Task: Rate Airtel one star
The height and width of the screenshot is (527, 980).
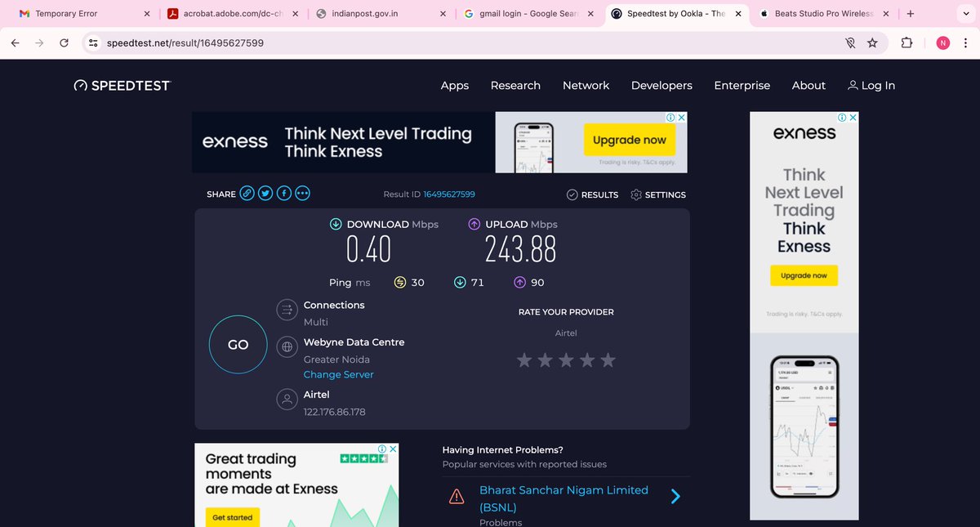Action: (x=524, y=360)
